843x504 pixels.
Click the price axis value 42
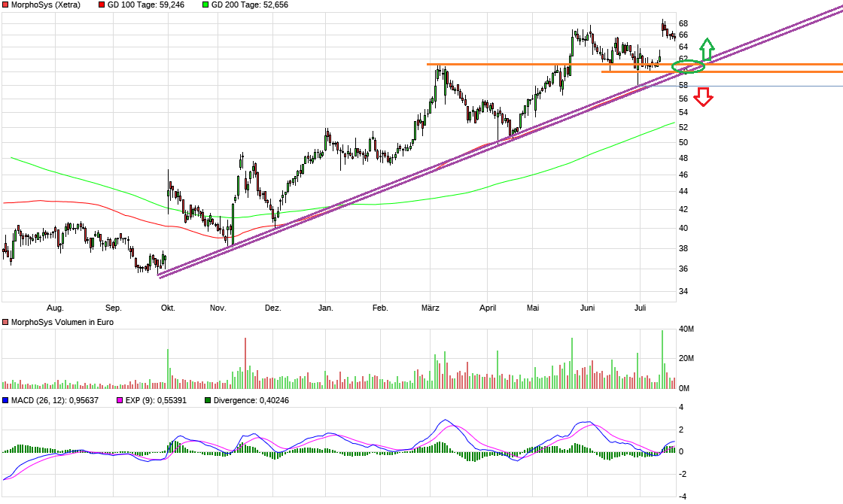pyautogui.click(x=683, y=210)
